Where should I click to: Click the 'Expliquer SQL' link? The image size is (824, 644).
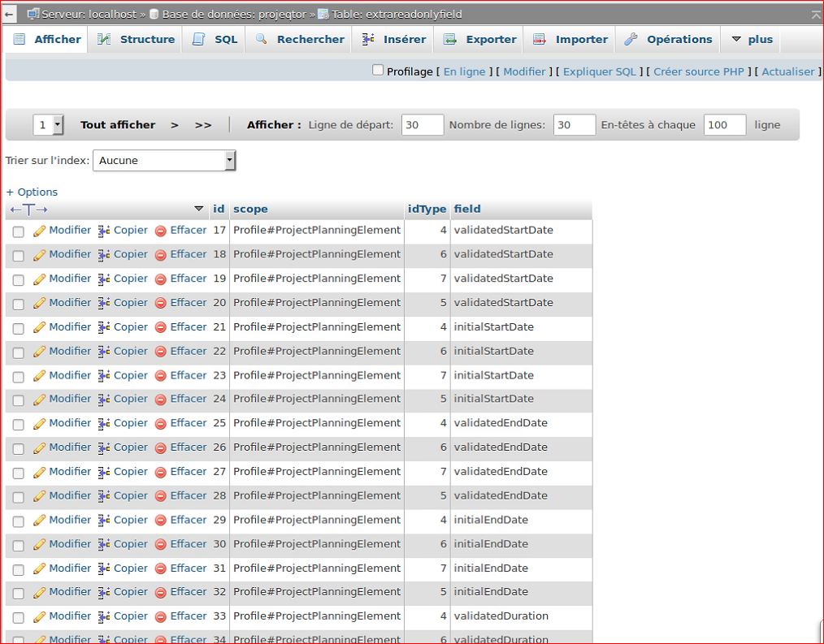600,71
